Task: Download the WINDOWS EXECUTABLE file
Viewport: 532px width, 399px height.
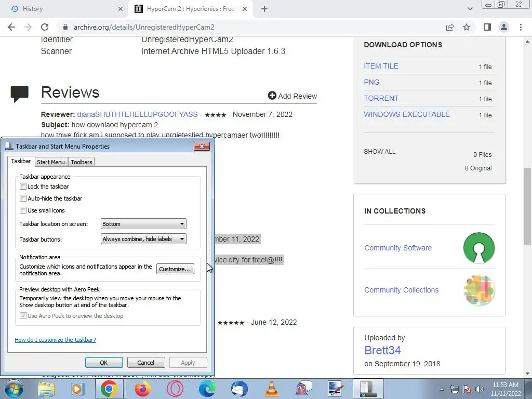Action: 407,114
